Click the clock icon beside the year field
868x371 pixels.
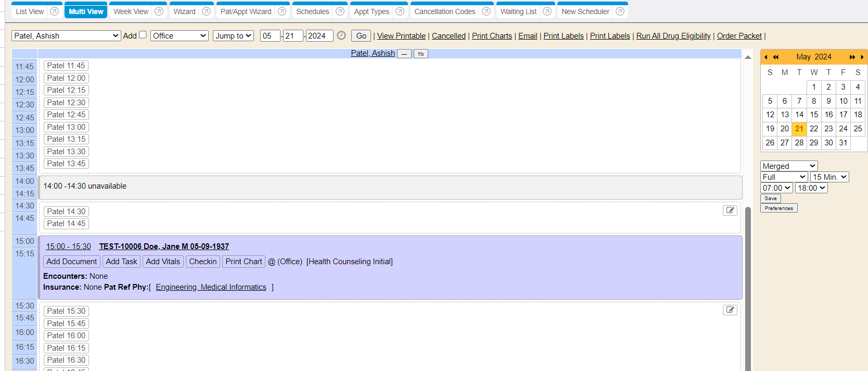click(x=341, y=35)
